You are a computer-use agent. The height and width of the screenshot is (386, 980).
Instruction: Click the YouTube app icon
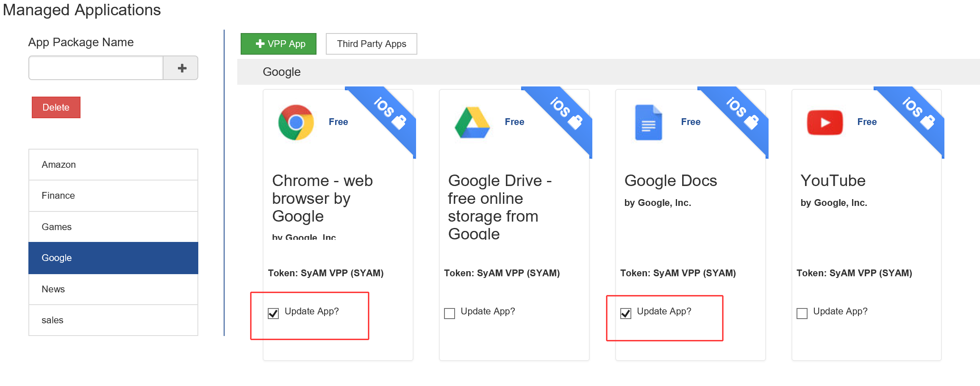825,122
